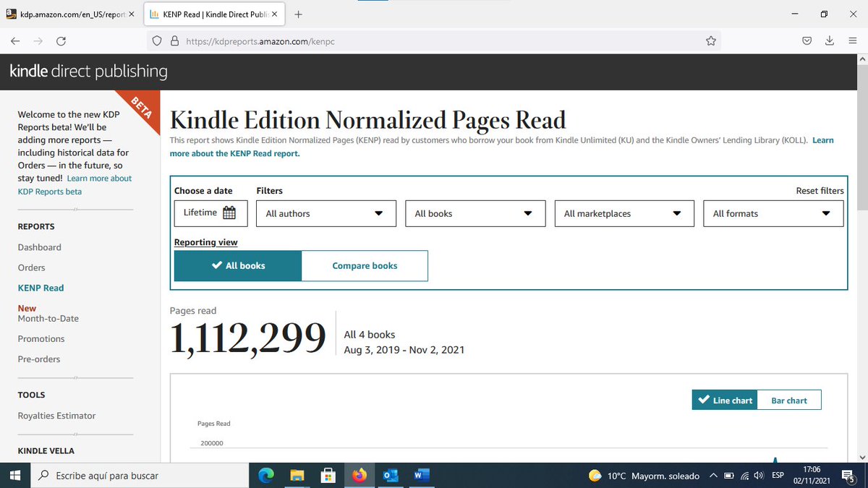Switch to Bar chart display
This screenshot has width=868, height=488.
pos(789,400)
